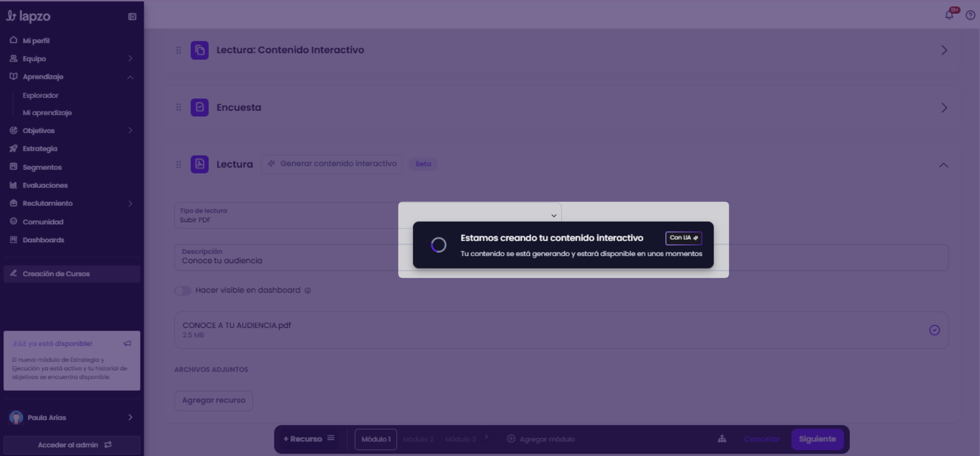Click the Descripción input field
The width and height of the screenshot is (980, 456).
pyautogui.click(x=561, y=257)
